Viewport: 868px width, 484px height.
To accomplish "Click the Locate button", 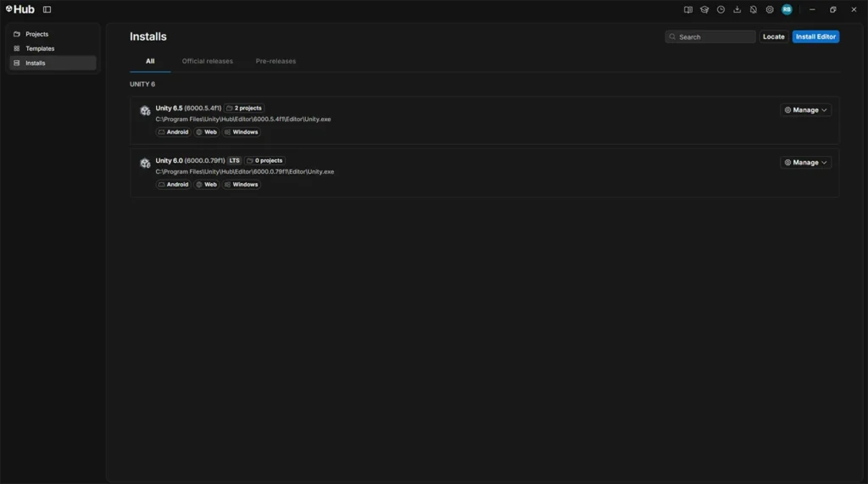I will tap(773, 37).
